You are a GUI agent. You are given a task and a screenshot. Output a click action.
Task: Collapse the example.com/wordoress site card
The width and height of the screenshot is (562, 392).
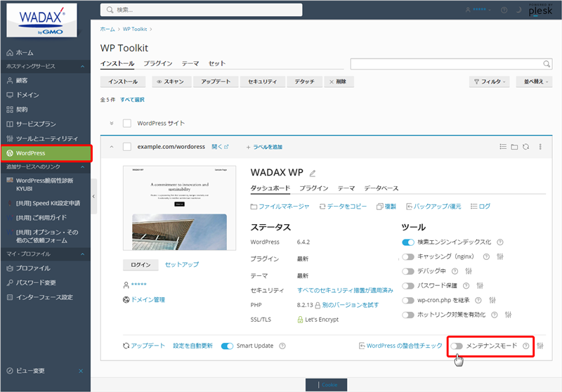(x=112, y=147)
